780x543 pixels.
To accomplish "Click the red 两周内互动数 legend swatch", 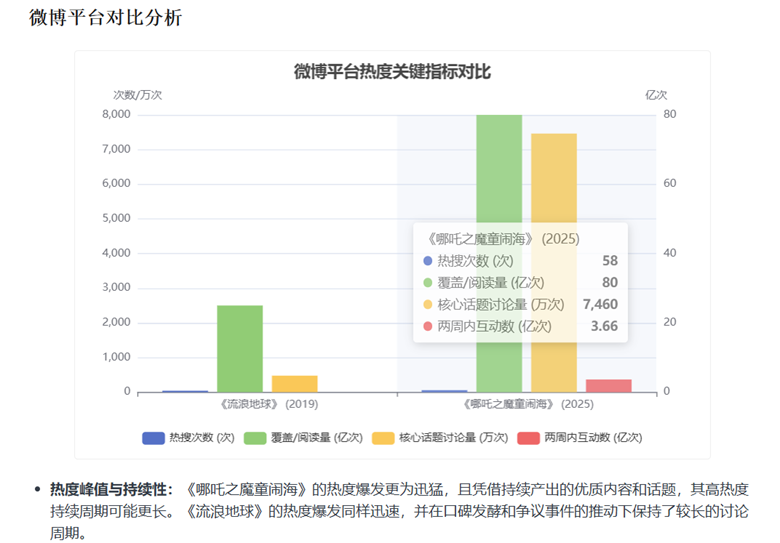I will [x=528, y=438].
